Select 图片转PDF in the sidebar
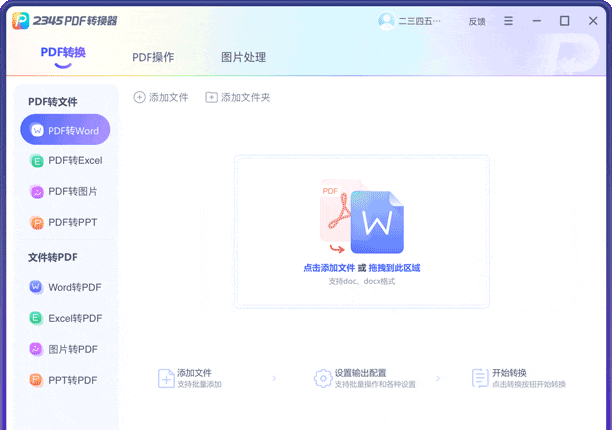 pos(66,349)
